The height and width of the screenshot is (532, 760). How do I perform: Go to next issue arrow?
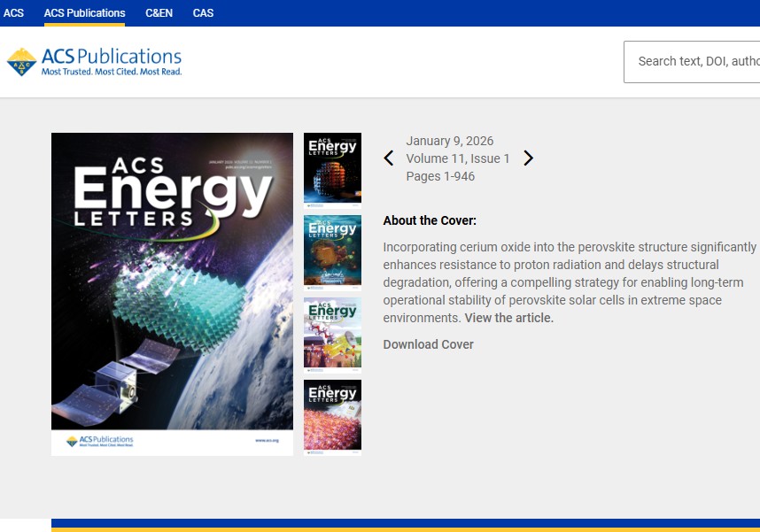[x=528, y=158]
